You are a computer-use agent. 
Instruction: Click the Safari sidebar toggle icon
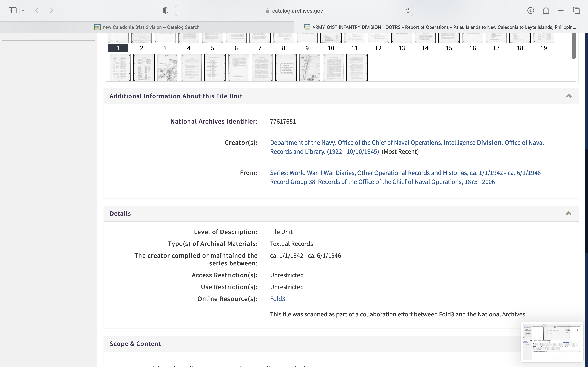point(12,10)
